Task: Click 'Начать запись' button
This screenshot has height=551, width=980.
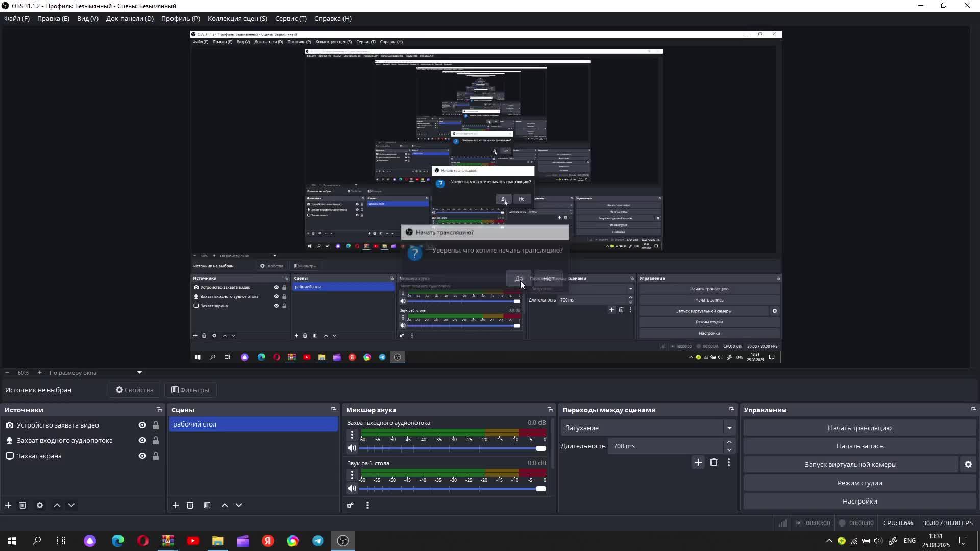Action: coord(860,446)
